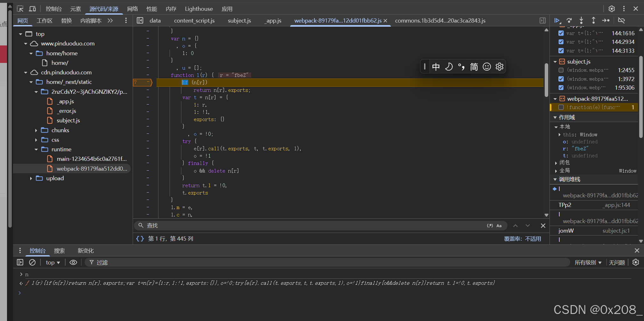644x321 pixels.
Task: Expand the chunks folder
Action: pyautogui.click(x=36, y=130)
